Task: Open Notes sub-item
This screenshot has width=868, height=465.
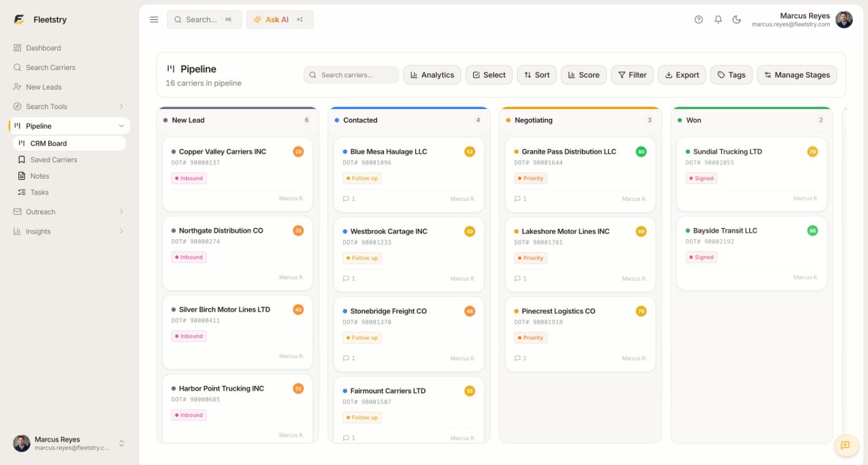Action: tap(69, 176)
